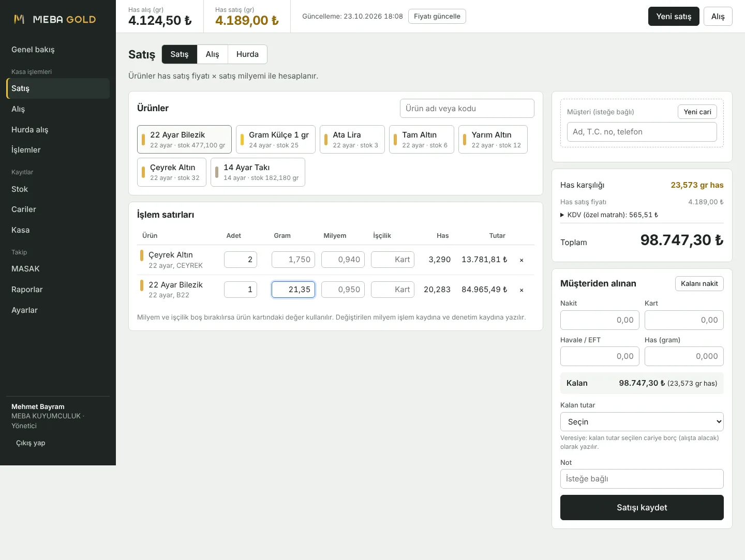Switch to the Alış tab
The width and height of the screenshot is (745, 560).
[x=212, y=54]
